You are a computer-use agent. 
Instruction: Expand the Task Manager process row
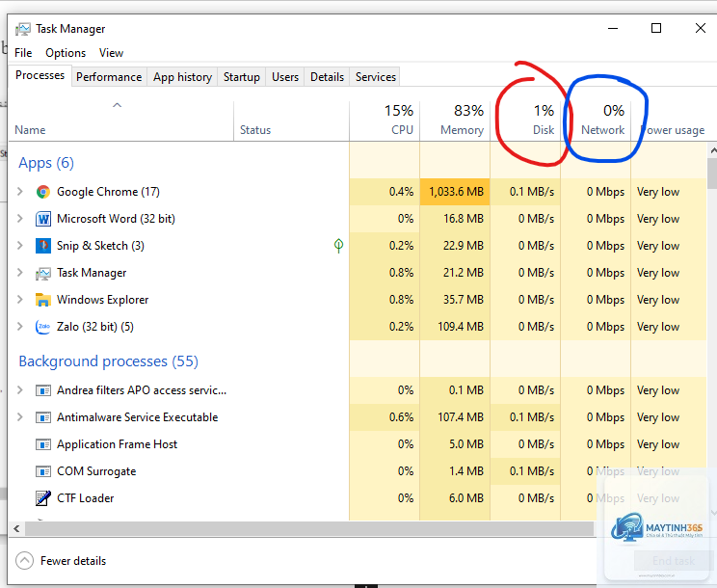[19, 273]
